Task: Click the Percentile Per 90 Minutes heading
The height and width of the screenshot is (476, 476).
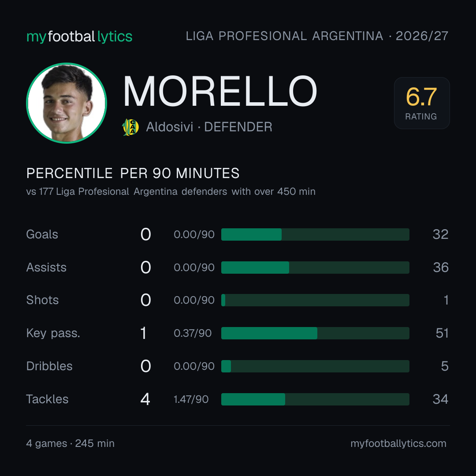Action: [133, 173]
